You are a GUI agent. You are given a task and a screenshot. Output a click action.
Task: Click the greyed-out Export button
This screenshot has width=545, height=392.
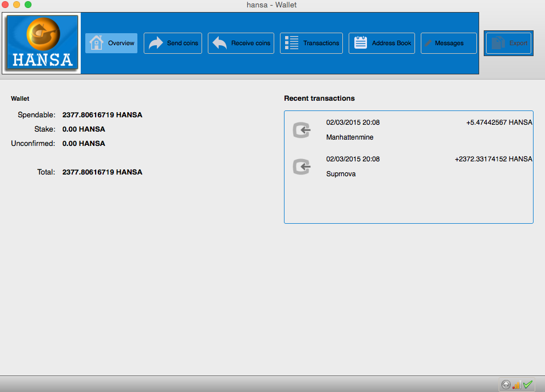point(508,43)
